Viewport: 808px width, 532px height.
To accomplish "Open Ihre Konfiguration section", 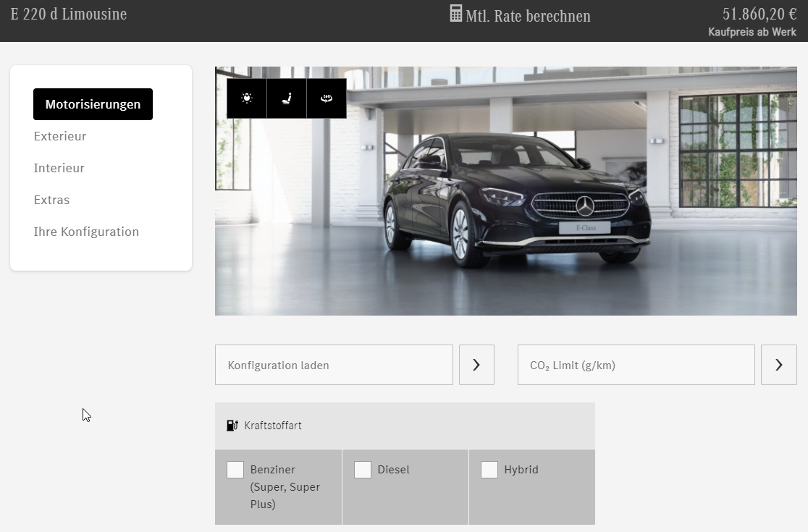I will tap(87, 232).
